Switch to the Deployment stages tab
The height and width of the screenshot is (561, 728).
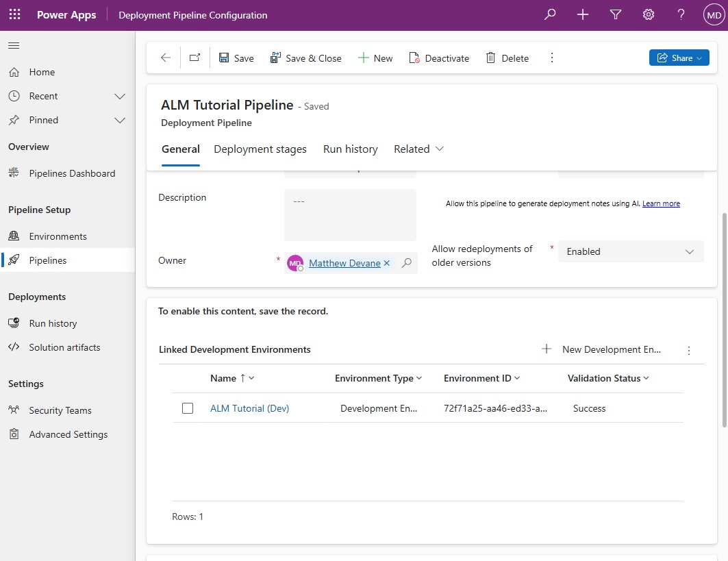260,149
